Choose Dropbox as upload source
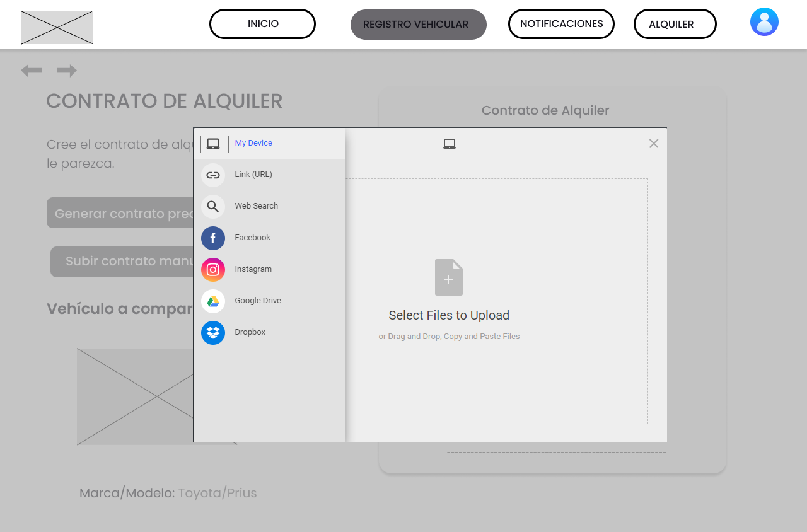Viewport: 807px width, 532px height. coord(250,332)
